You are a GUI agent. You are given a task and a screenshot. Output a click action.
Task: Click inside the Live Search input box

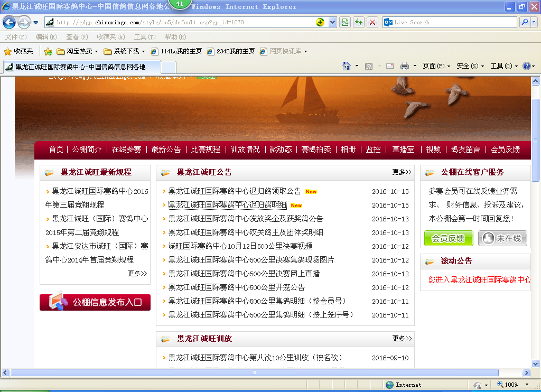[x=454, y=22]
